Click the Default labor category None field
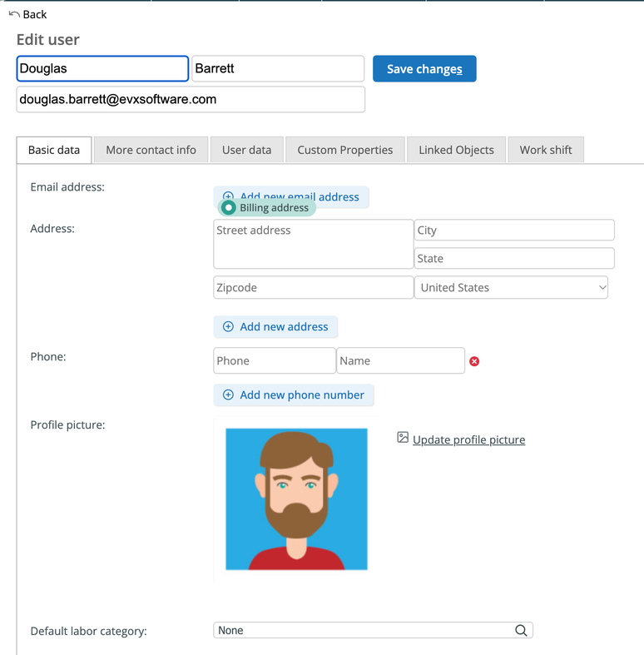This screenshot has width=644, height=655. (x=373, y=630)
